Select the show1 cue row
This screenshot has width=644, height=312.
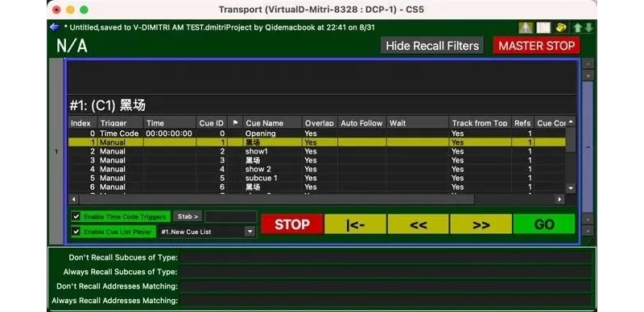[x=316, y=151]
